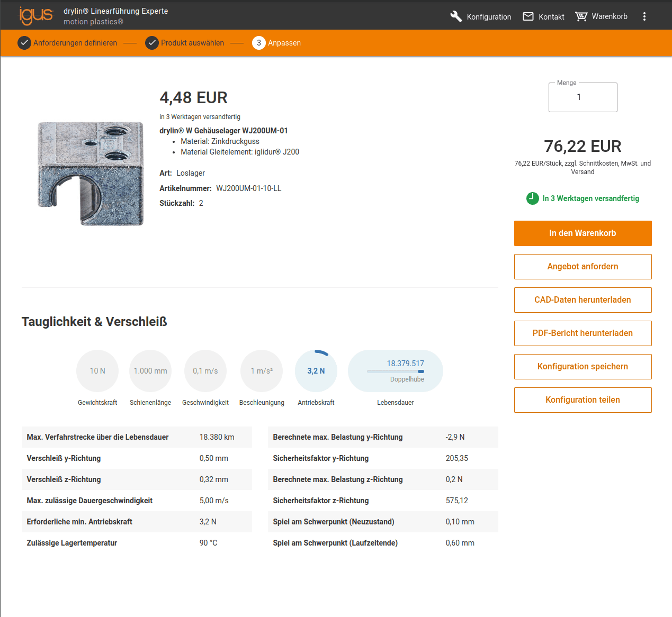Click the product title drylin® W Gehäuselager
Viewport: 672px width, 617px height.
coord(223,131)
